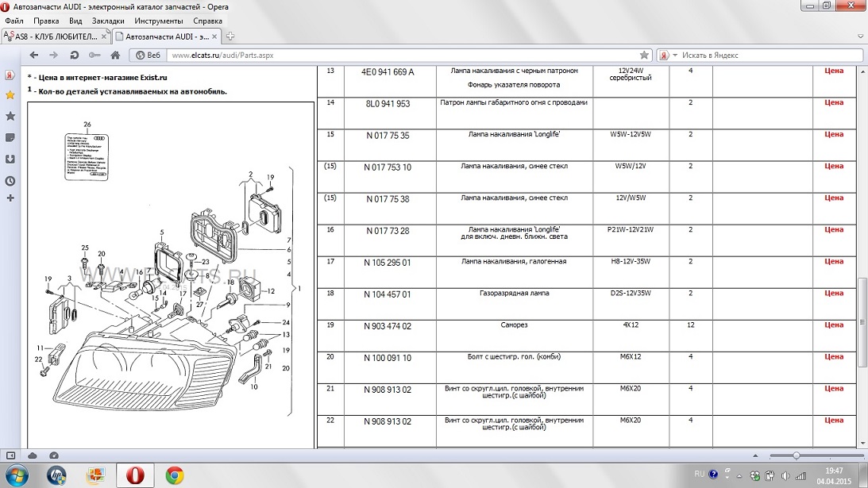Open the Yandex panel in the sidebar
This screenshot has height=488, width=868.
(10, 75)
